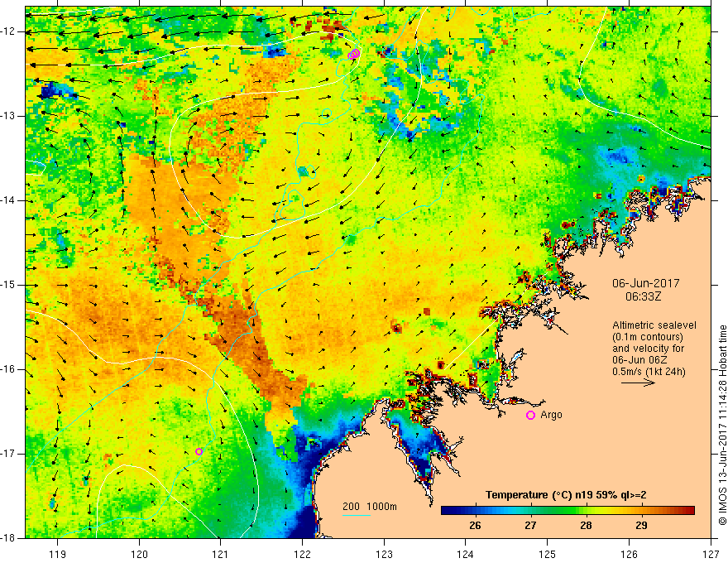Viewport: 728px width, 563px height.
Task: Click latitude axis label '-14'
Action: tap(9, 200)
